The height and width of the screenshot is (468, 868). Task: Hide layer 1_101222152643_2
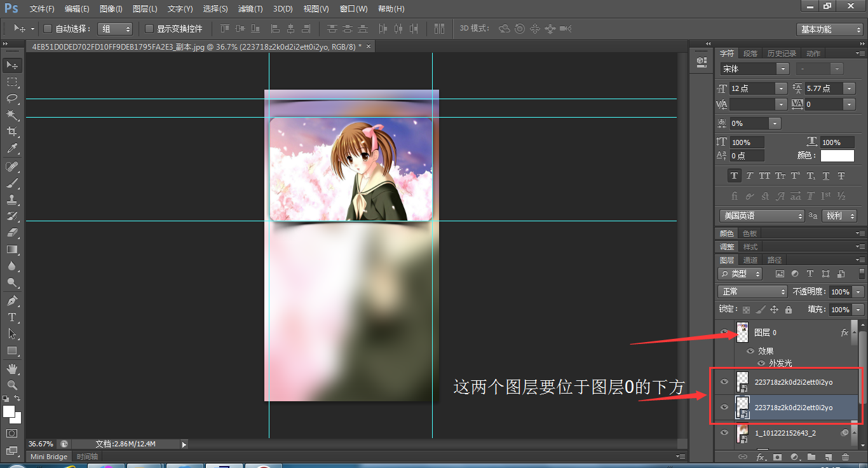tap(724, 432)
